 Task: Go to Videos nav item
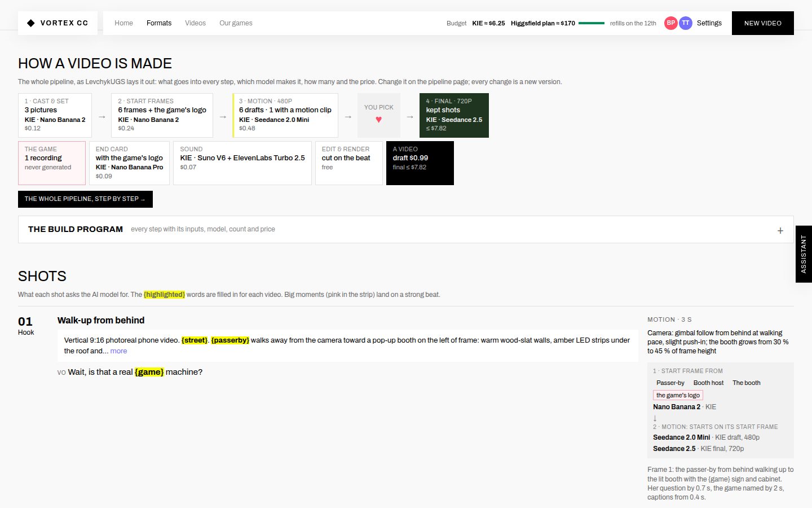[x=195, y=23]
